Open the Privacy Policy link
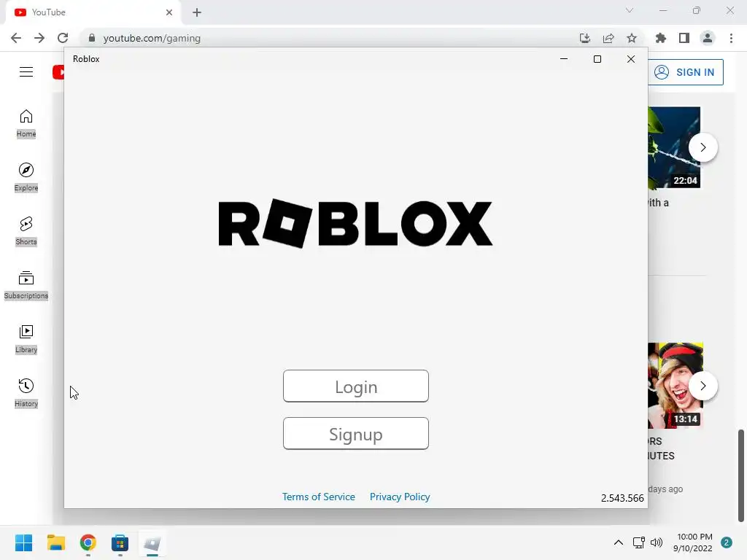The height and width of the screenshot is (560, 747). point(400,497)
